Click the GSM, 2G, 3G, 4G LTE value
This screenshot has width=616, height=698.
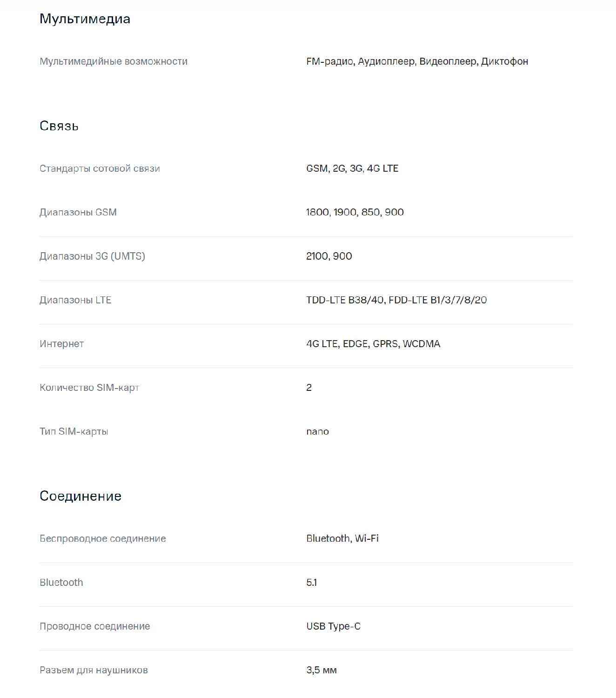pyautogui.click(x=352, y=168)
